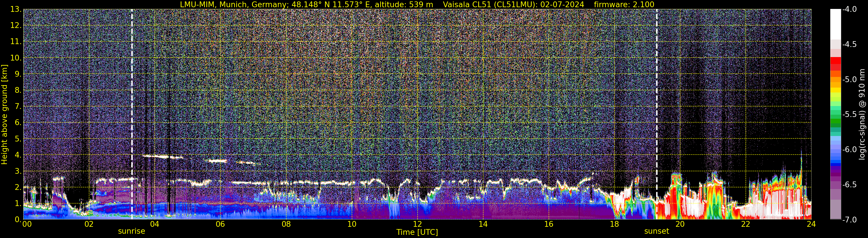The width and height of the screenshot is (868, 238).
Task: Click the '4.' height axis tick label
Action: point(18,155)
